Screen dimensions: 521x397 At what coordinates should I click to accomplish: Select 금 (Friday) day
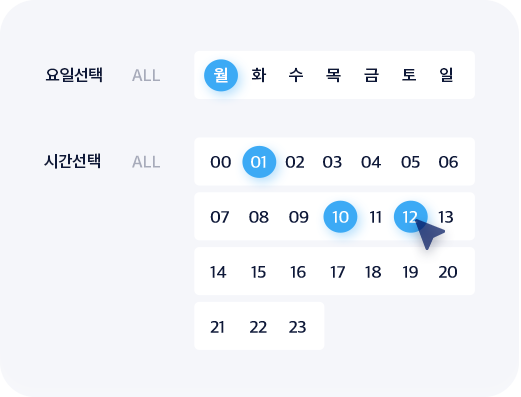coord(371,75)
